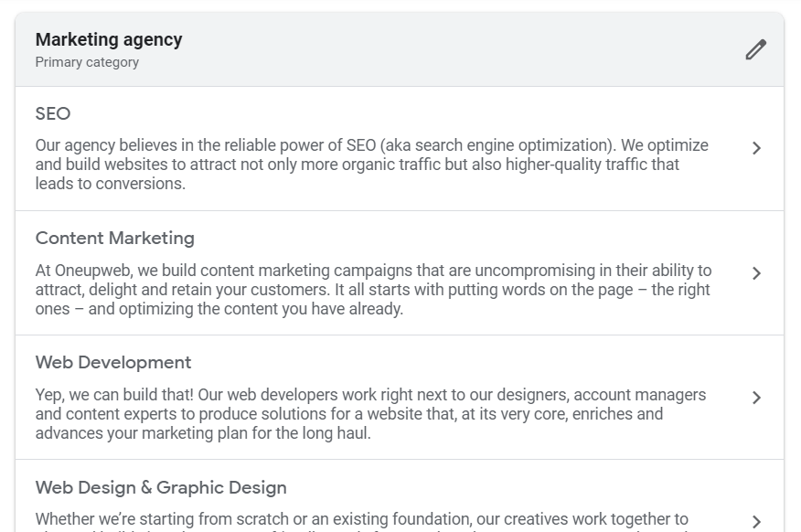Click the Primary category label
801x532 pixels.
pyautogui.click(x=87, y=62)
